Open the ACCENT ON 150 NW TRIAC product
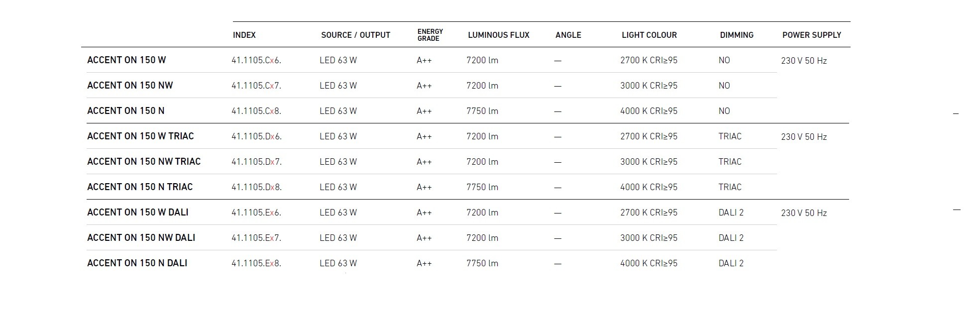The width and height of the screenshot is (980, 320). point(144,162)
